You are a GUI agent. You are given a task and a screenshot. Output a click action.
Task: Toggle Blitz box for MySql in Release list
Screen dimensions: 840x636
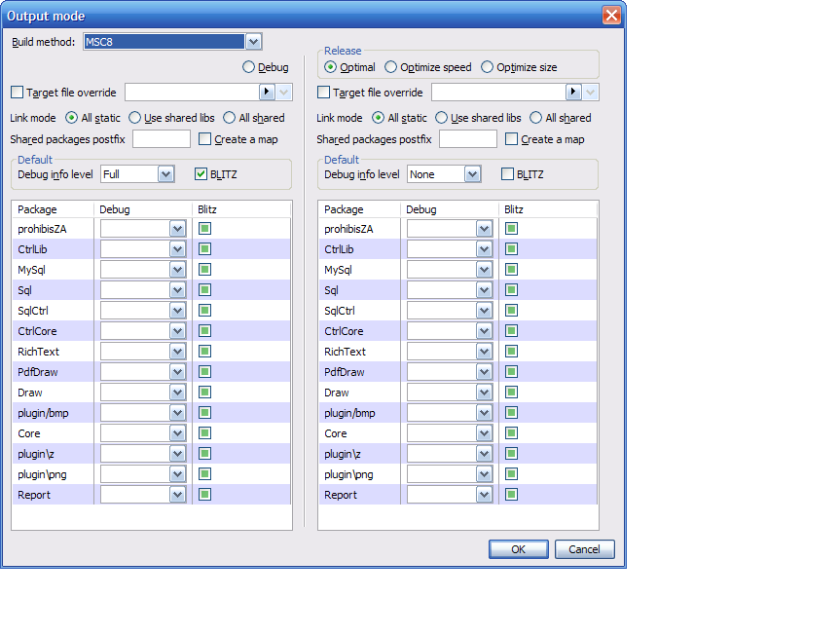coord(511,270)
